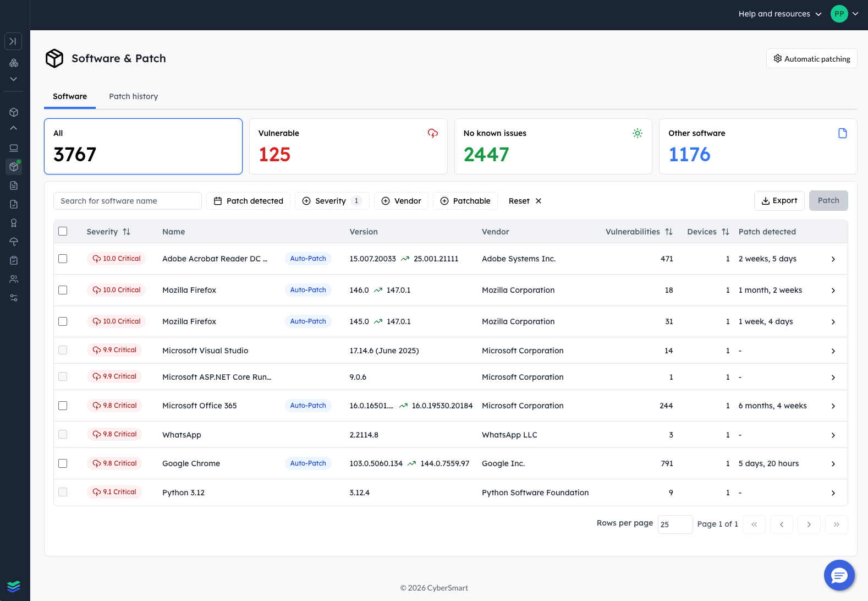Select the Vulnerable summary card
Viewport: 868px width, 601px height.
click(348, 146)
